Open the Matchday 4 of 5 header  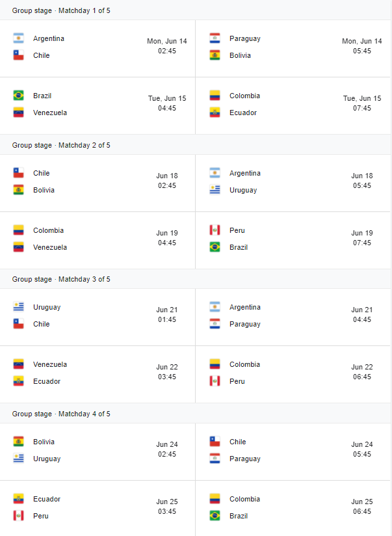(x=196, y=414)
